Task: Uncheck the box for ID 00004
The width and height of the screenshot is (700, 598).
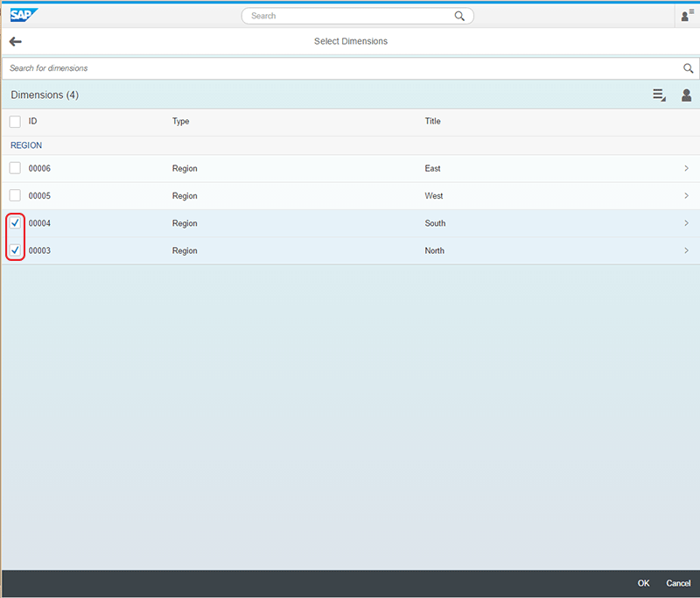Action: click(15, 223)
